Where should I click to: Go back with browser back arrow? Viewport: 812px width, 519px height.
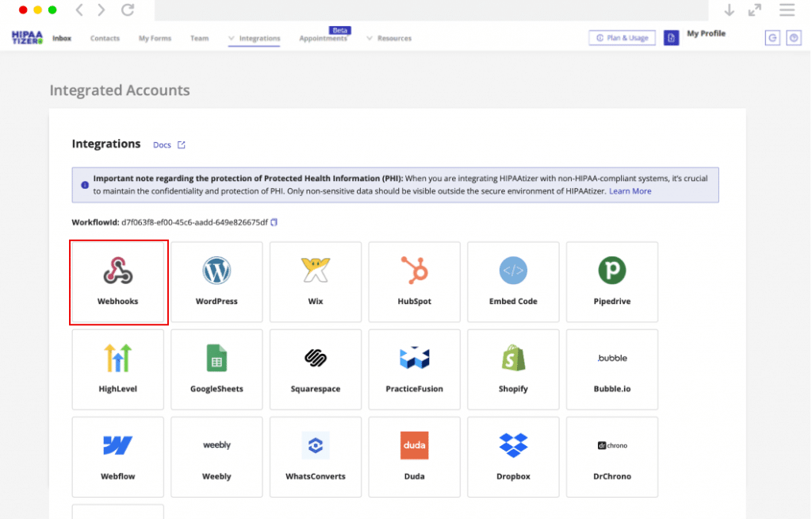[79, 10]
